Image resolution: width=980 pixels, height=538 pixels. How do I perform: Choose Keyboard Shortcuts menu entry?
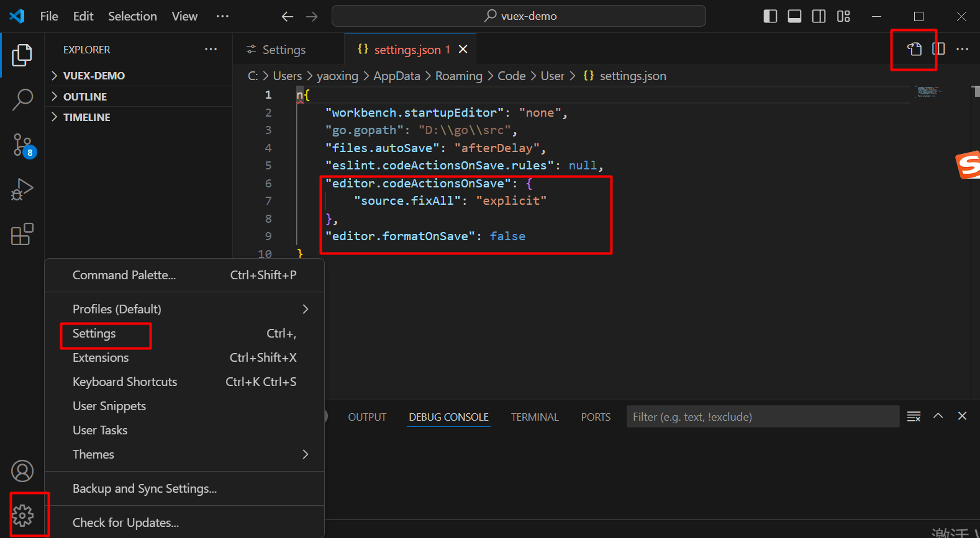(184, 382)
